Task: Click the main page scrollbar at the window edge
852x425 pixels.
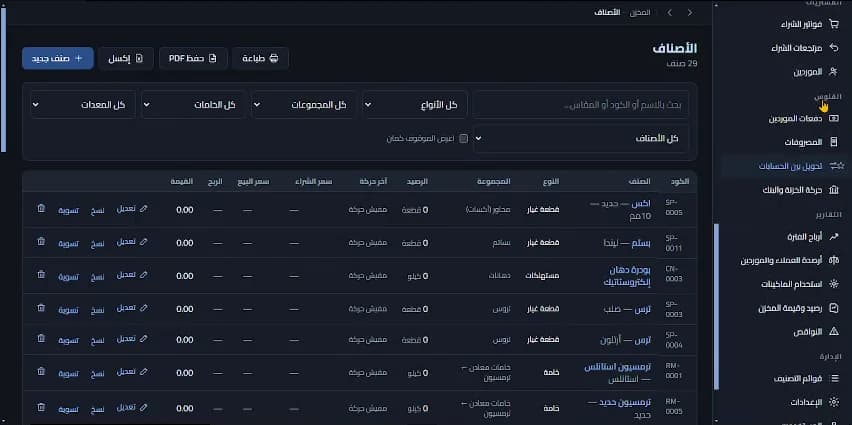Action: click(3, 79)
